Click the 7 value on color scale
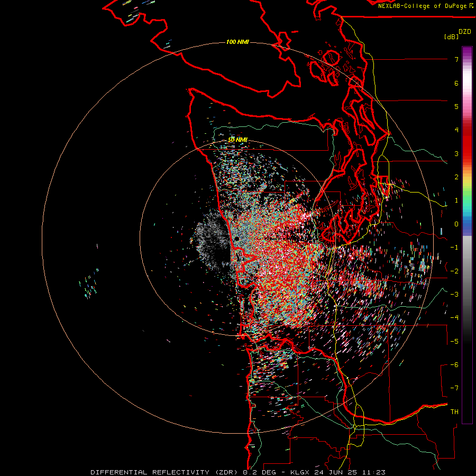The image size is (476, 476). pyautogui.click(x=456, y=59)
